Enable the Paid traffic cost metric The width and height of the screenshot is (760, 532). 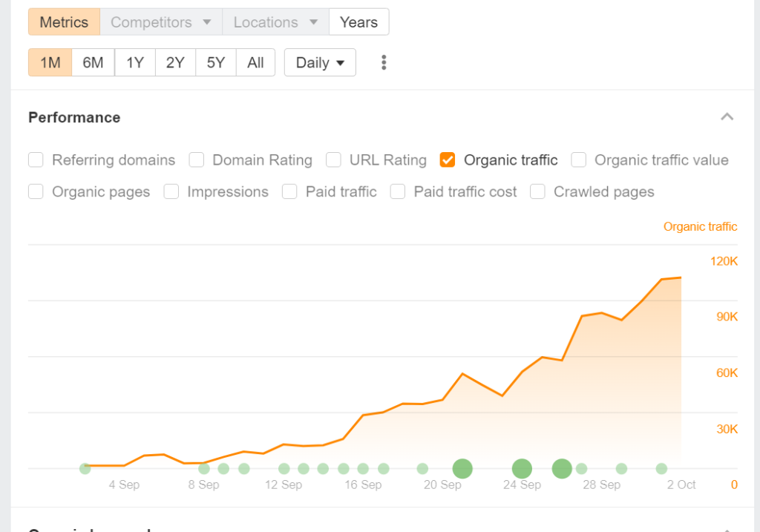(398, 191)
